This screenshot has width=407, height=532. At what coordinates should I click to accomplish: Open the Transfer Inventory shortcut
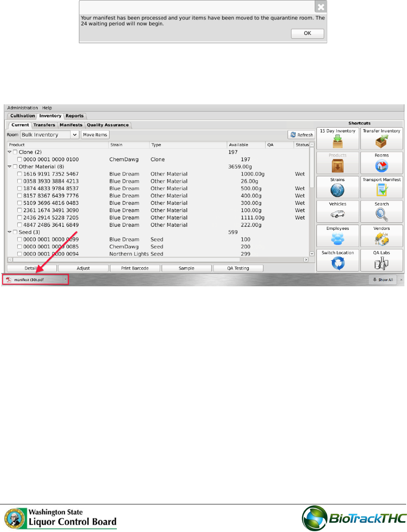click(x=382, y=138)
